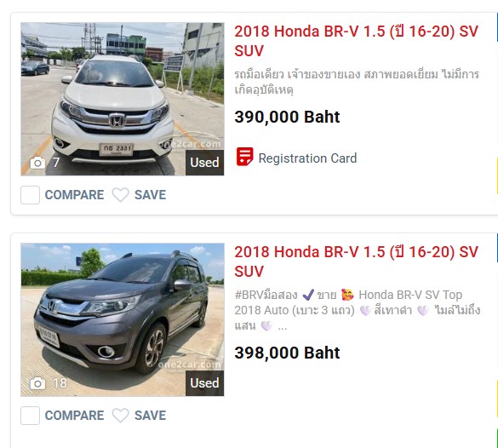
Task: Open the grey Honda BR-V photo
Action: click(x=123, y=319)
